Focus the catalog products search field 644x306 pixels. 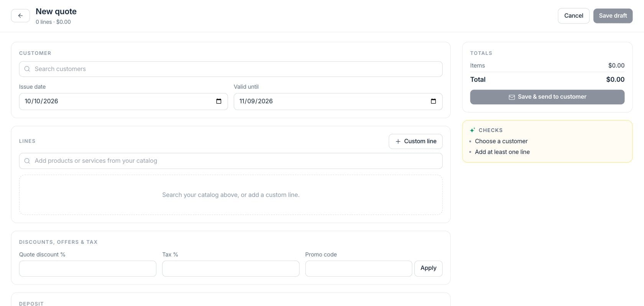(231, 161)
